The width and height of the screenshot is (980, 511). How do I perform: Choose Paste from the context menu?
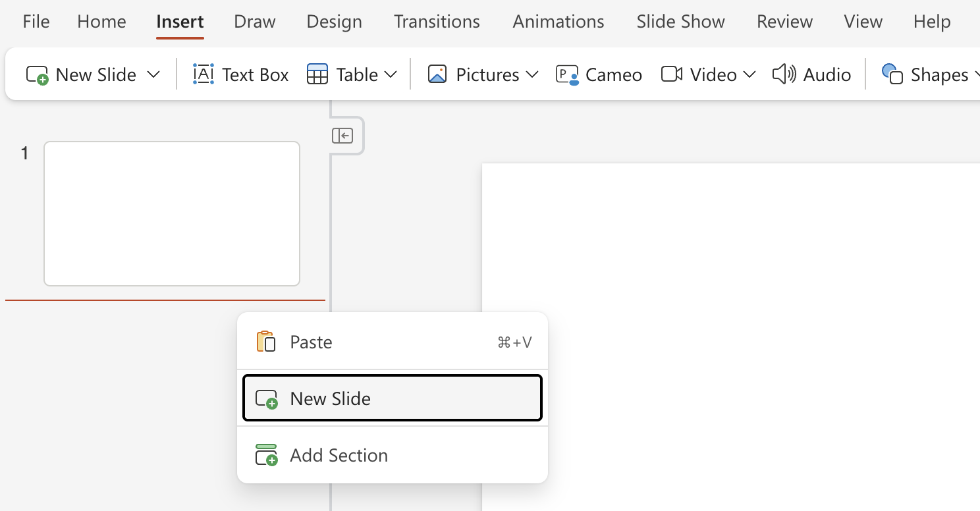click(x=393, y=342)
